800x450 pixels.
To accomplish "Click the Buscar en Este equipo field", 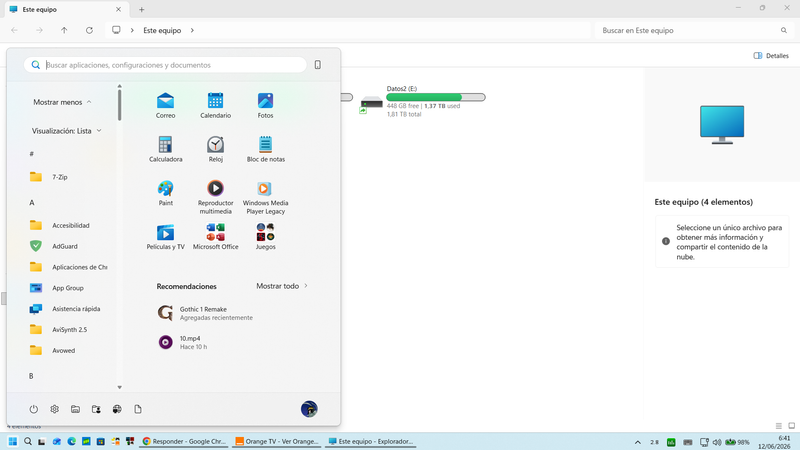I will point(694,30).
